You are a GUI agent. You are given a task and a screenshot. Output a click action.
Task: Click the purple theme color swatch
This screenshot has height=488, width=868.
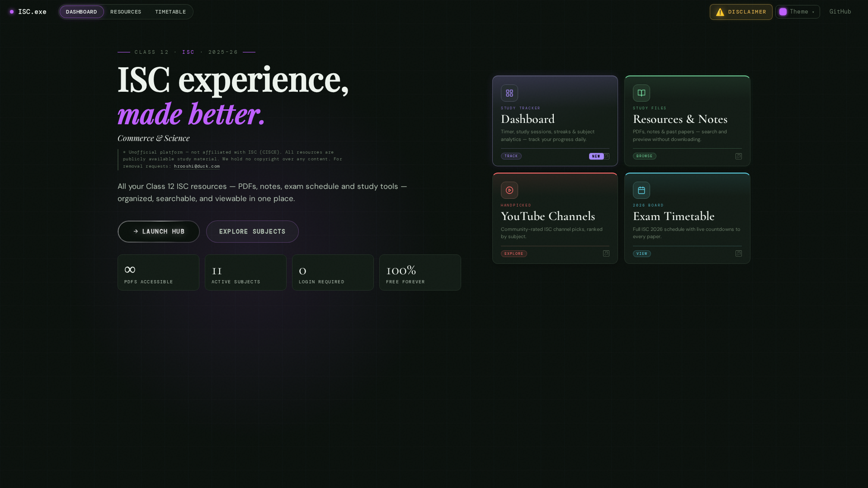click(x=783, y=12)
